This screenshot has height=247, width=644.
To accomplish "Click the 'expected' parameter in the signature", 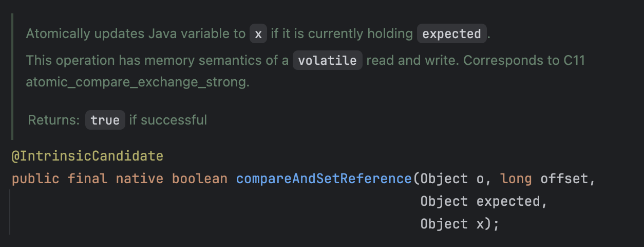I will (508, 201).
